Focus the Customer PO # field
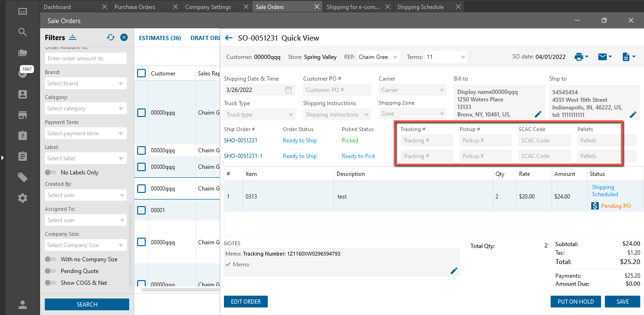 point(337,90)
